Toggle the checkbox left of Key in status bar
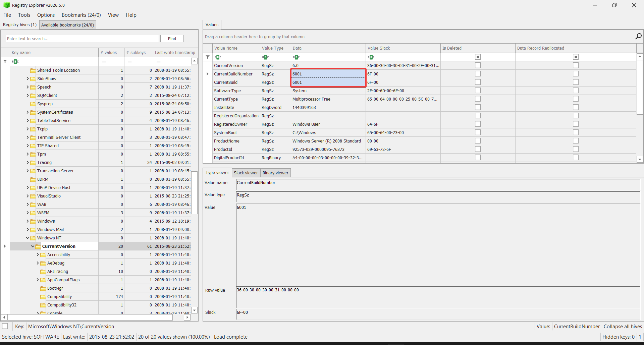 [x=5, y=326]
